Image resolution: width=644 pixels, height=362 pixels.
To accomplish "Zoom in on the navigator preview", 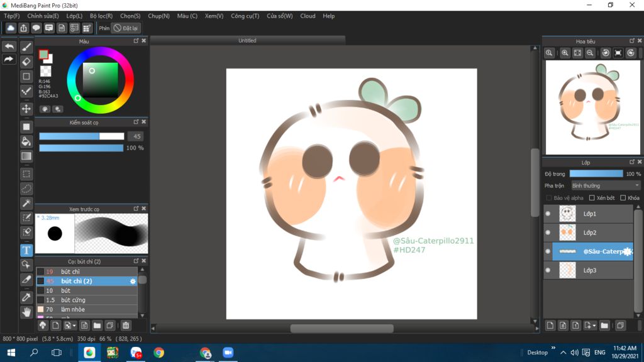I will click(x=565, y=53).
